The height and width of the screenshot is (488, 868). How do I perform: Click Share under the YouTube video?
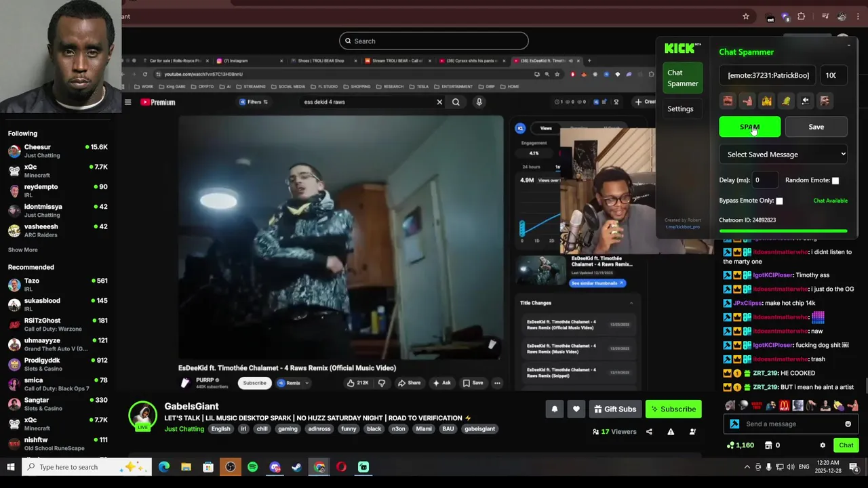coord(409,383)
